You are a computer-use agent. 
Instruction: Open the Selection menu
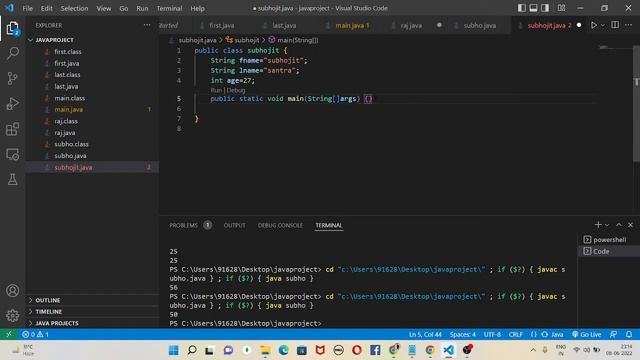coord(74,8)
